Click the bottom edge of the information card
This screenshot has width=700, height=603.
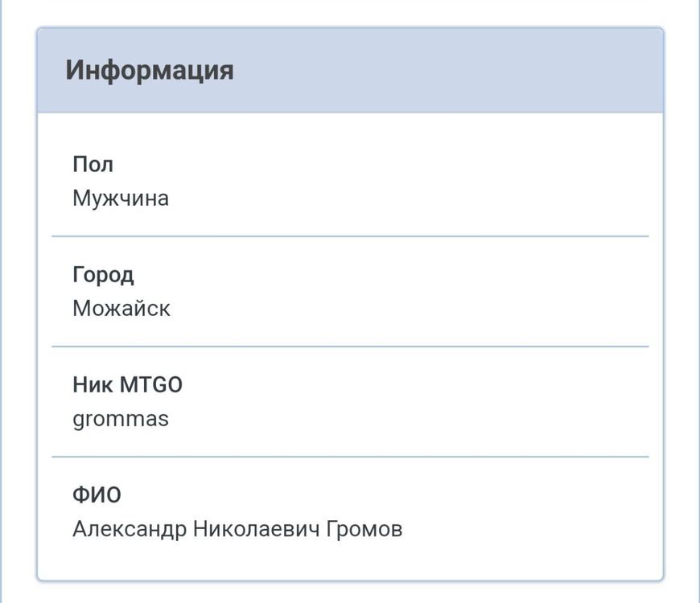point(350,573)
